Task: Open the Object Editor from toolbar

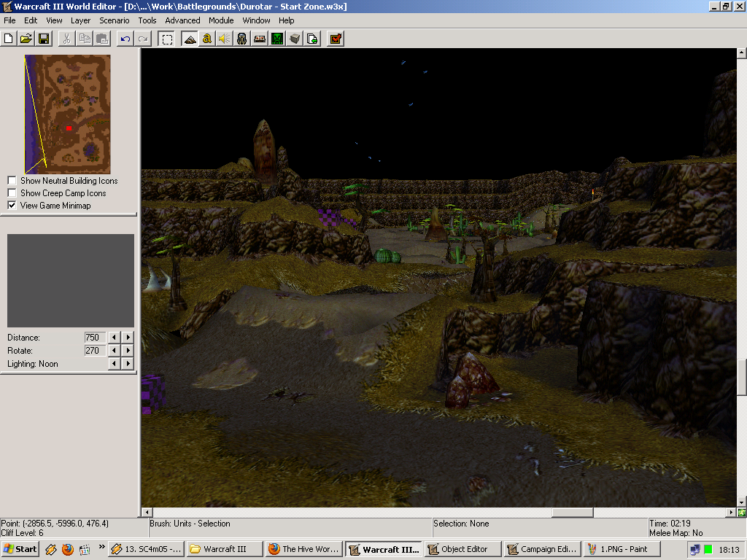Action: [x=242, y=39]
